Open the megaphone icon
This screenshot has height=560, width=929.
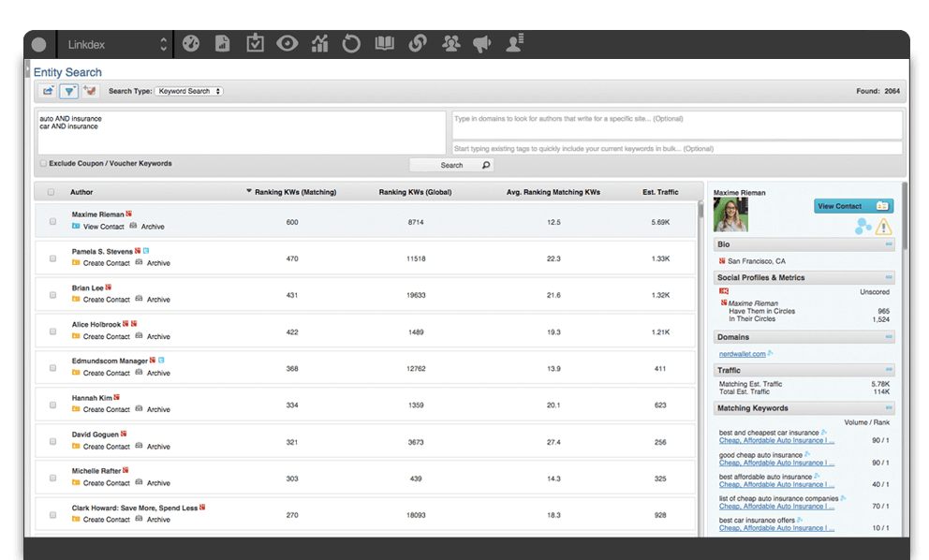(x=482, y=43)
